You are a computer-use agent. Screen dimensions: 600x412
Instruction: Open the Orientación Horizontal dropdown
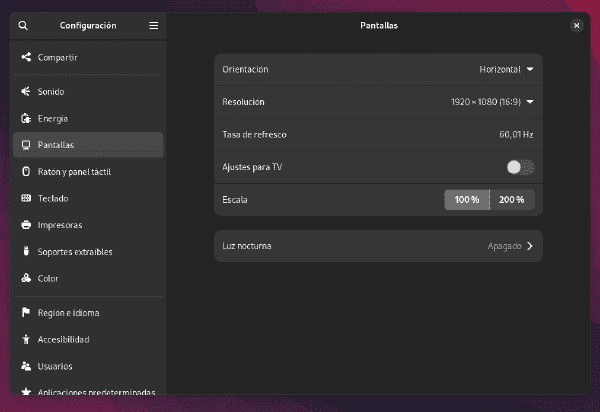coord(506,70)
